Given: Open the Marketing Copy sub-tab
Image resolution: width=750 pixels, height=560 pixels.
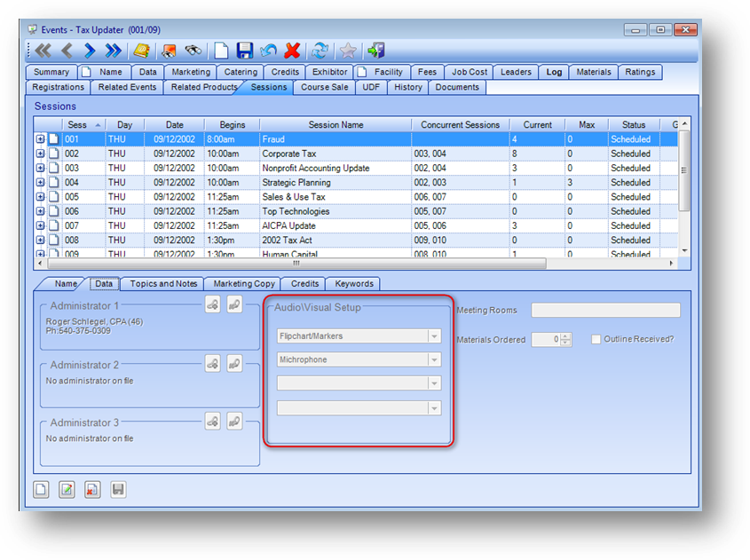Looking at the screenshot, I should coord(244,284).
